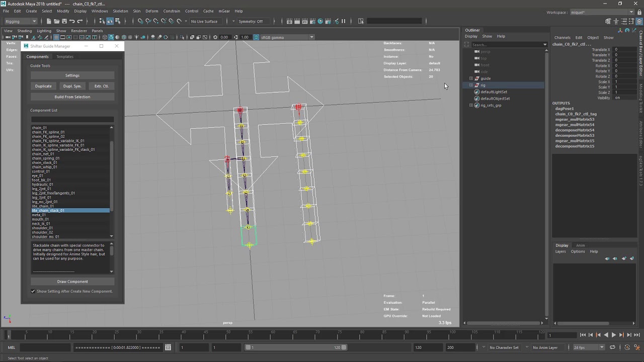Click the Dupl. Sym. button
Image resolution: width=644 pixels, height=362 pixels.
pos(72,86)
